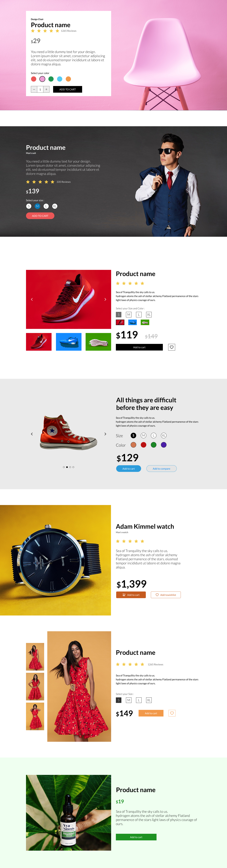Select size M for the man's suit
Image resolution: width=227 pixels, height=868 pixels.
click(x=37, y=206)
